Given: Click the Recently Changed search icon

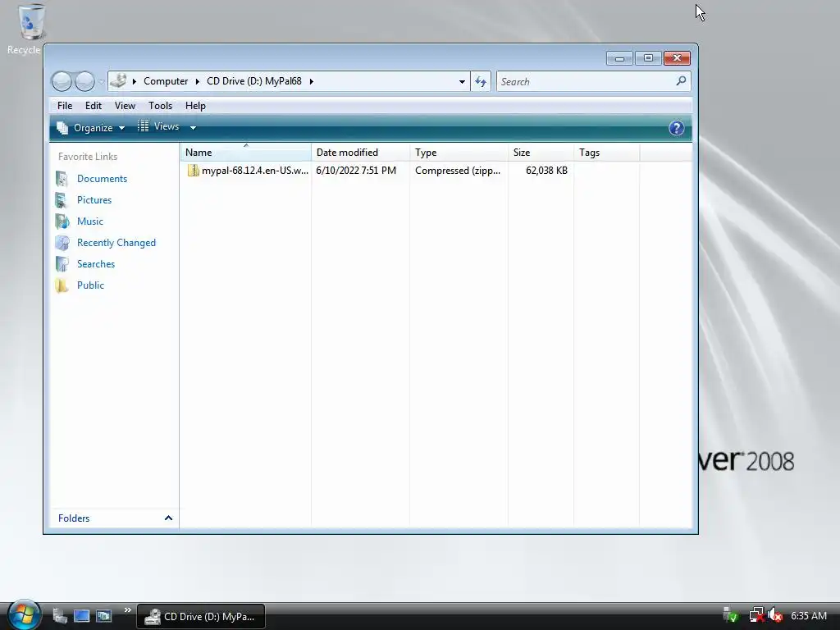Looking at the screenshot, I should pos(62,243).
